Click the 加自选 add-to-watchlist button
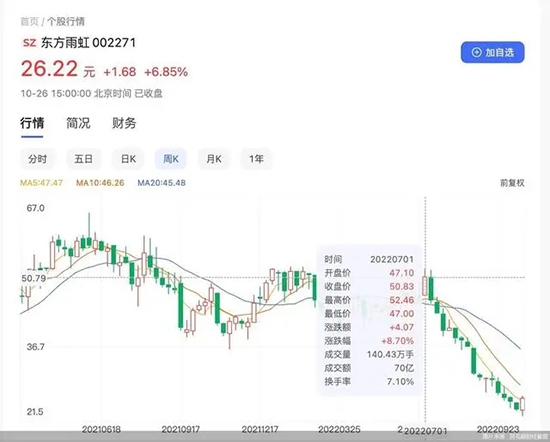Screen dimensions: 550x442 click(x=492, y=53)
